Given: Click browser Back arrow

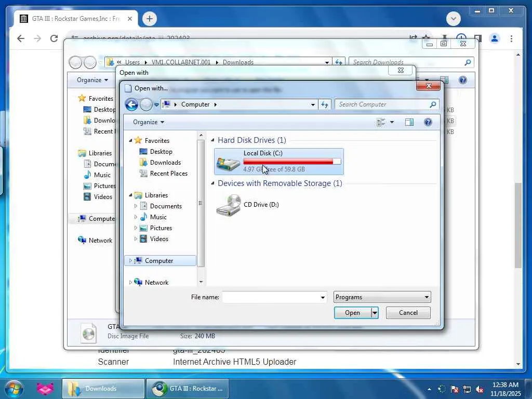Looking at the screenshot, I should click(x=21, y=38).
